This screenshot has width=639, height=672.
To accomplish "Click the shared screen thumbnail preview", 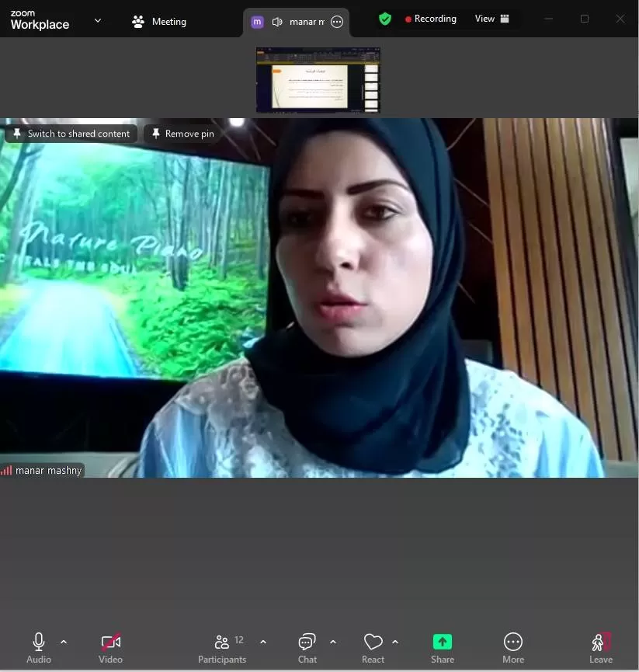I will pyautogui.click(x=318, y=80).
